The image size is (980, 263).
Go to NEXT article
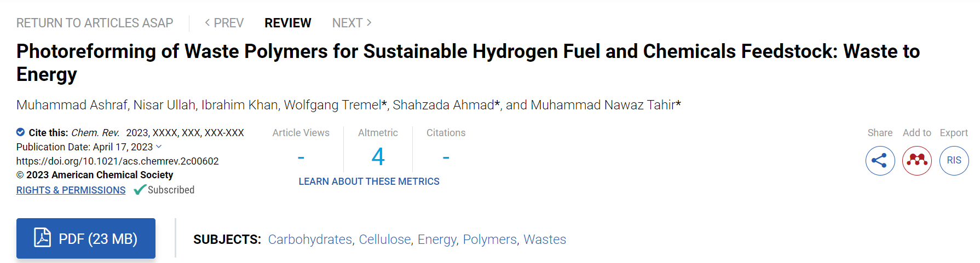(x=352, y=23)
